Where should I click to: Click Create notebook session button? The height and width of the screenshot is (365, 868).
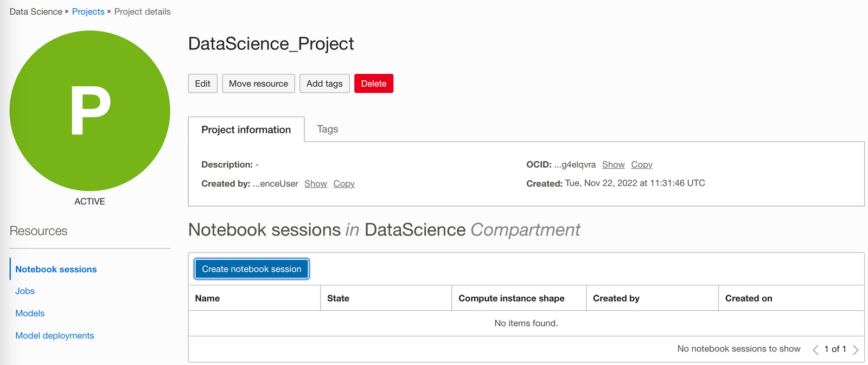[251, 269]
